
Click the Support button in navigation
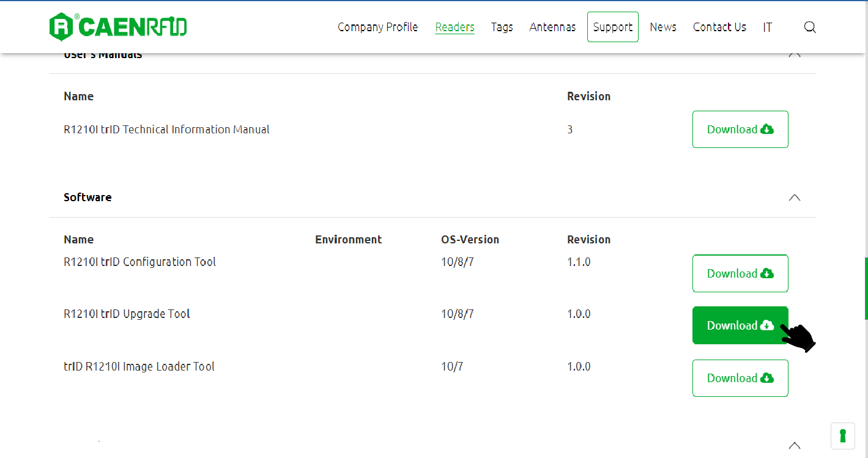612,27
